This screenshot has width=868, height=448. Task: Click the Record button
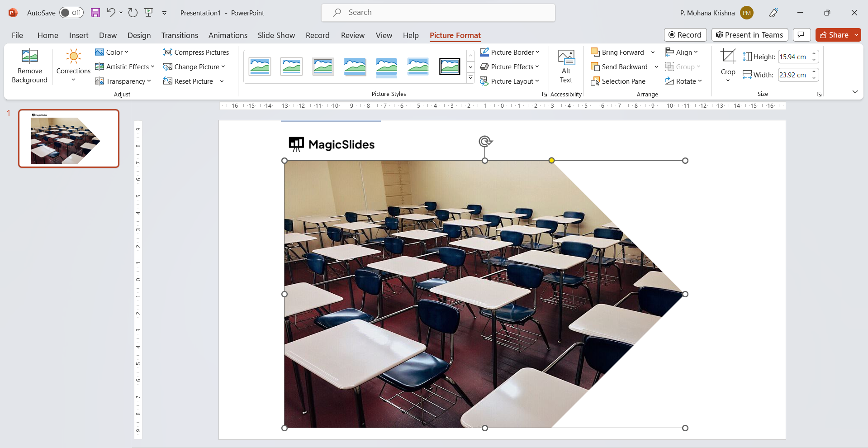pos(685,35)
